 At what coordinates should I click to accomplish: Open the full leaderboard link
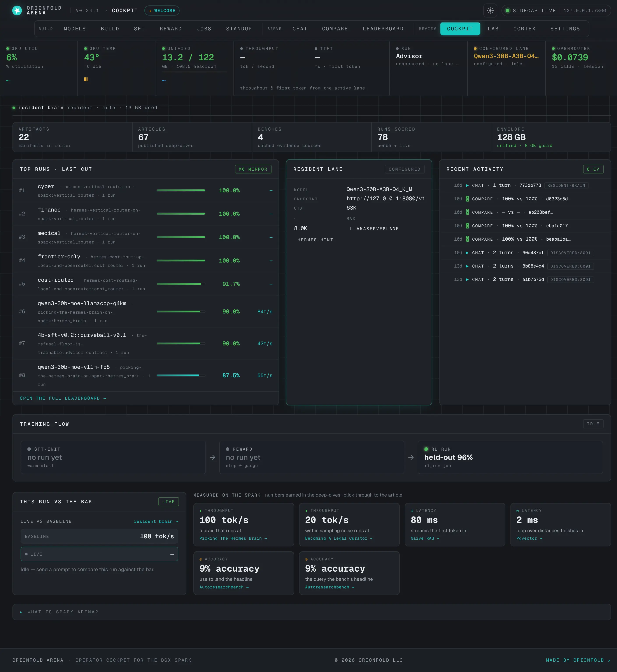63,398
